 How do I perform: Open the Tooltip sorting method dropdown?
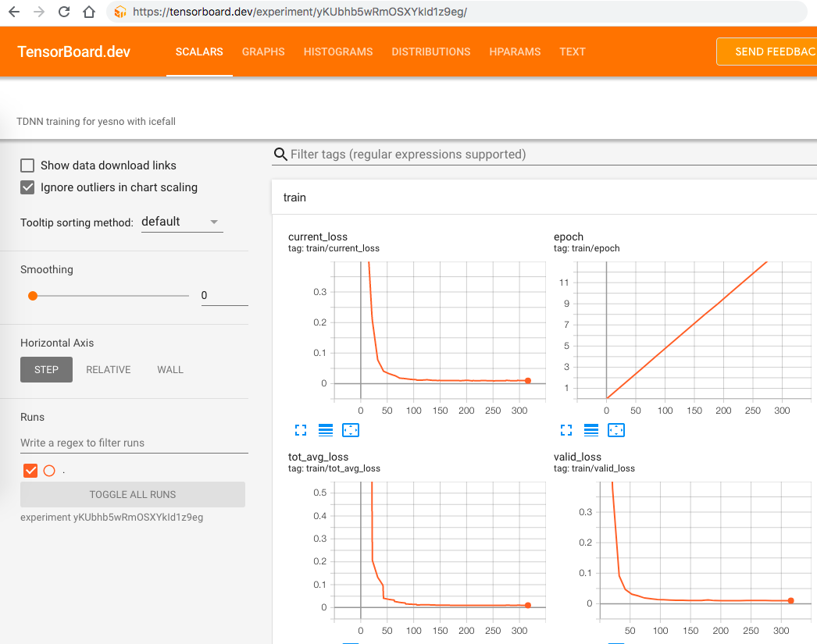tap(182, 222)
